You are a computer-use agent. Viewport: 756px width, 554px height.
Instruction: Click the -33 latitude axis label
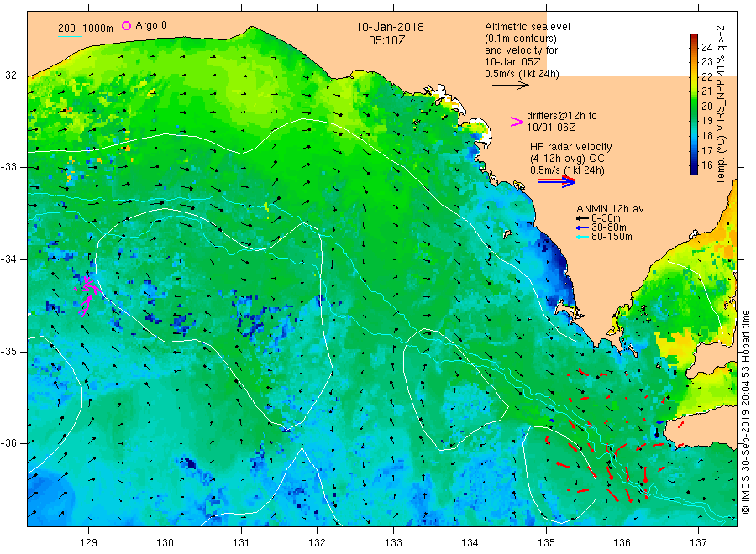click(x=8, y=167)
